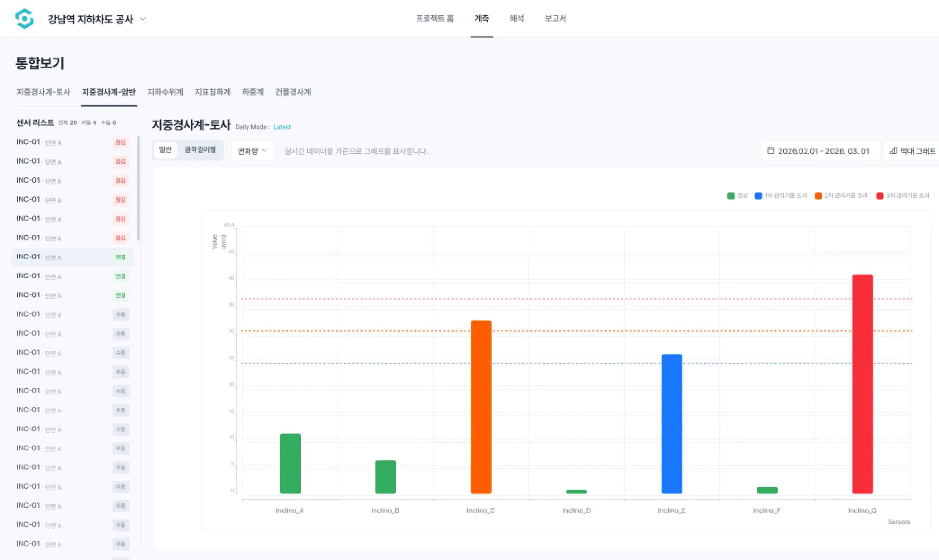Screen dimensions: 939x560
Task: Select the green Inclino_A bar
Action: tap(290, 464)
